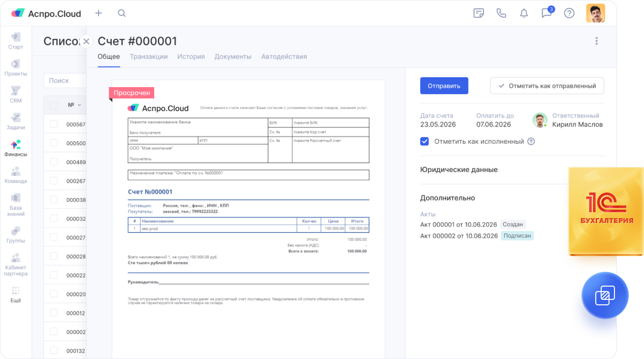644x359 pixels.
Task: Open the help question mark icon
Action: [569, 13]
